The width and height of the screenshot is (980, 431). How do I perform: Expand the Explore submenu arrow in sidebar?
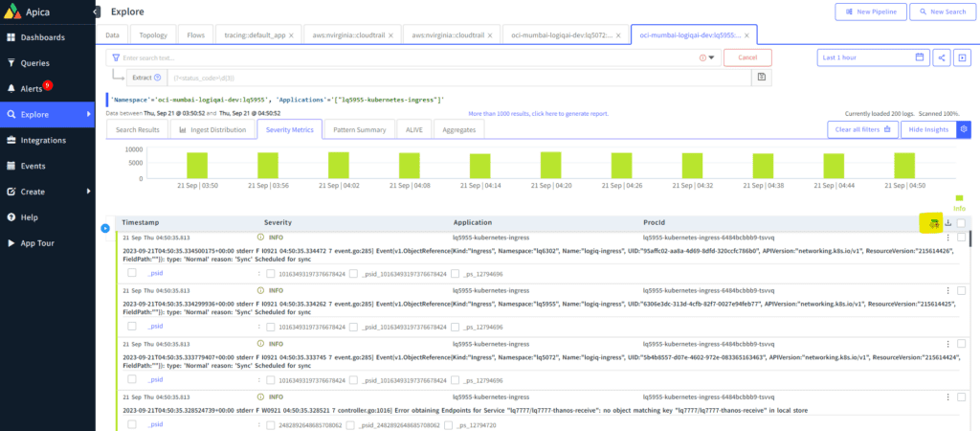(x=88, y=115)
